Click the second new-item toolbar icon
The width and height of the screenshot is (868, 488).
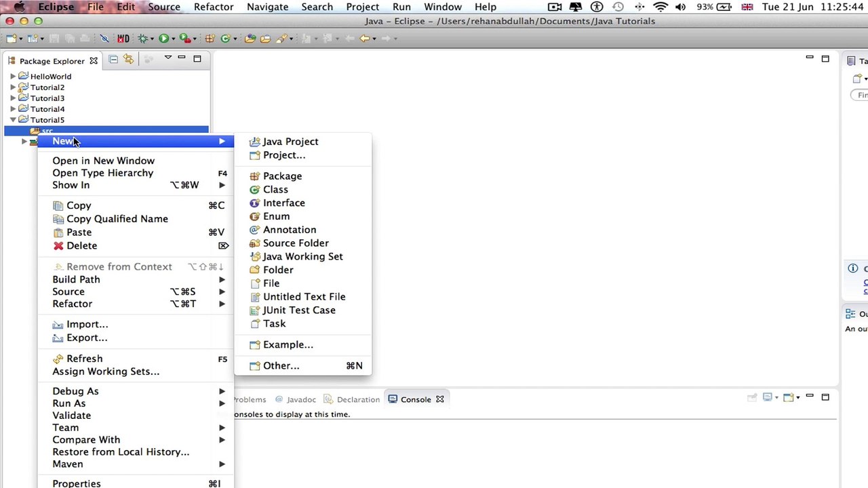click(34, 39)
